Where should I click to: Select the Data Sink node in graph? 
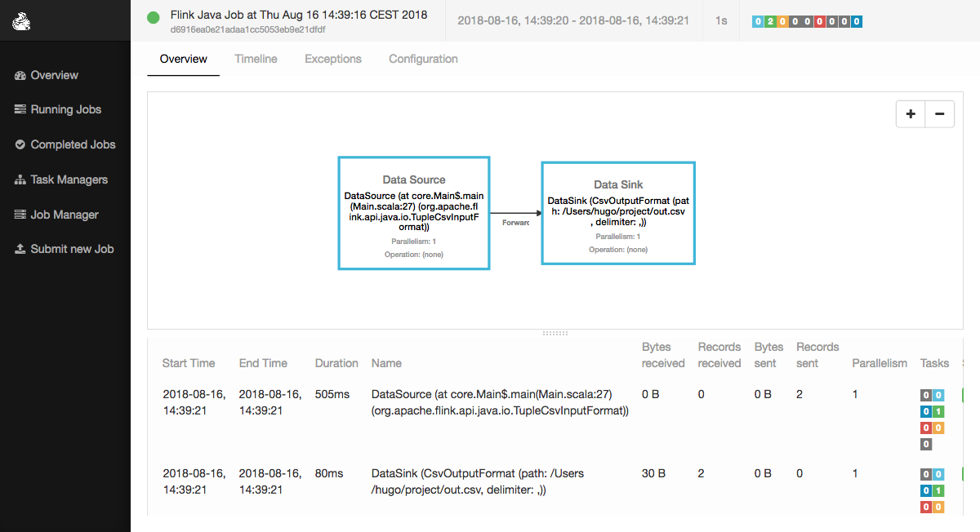(618, 213)
